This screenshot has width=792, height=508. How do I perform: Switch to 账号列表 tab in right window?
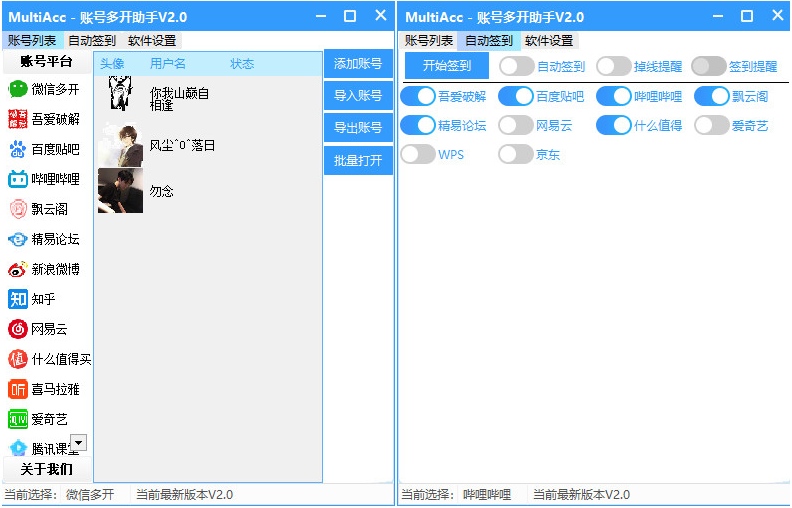point(429,40)
